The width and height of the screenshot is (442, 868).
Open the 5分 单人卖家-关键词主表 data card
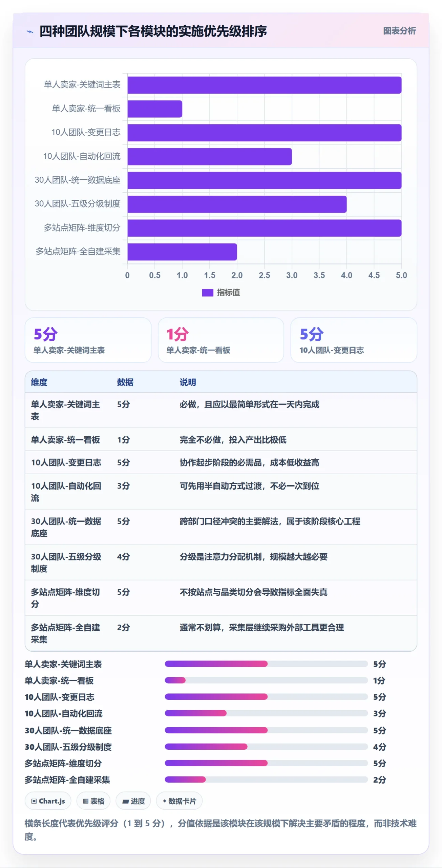click(x=88, y=340)
